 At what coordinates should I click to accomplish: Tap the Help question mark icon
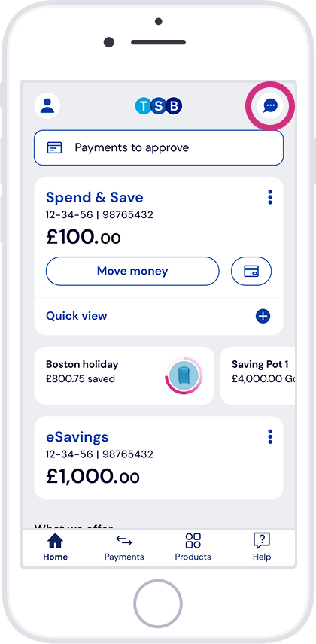pyautogui.click(x=261, y=540)
